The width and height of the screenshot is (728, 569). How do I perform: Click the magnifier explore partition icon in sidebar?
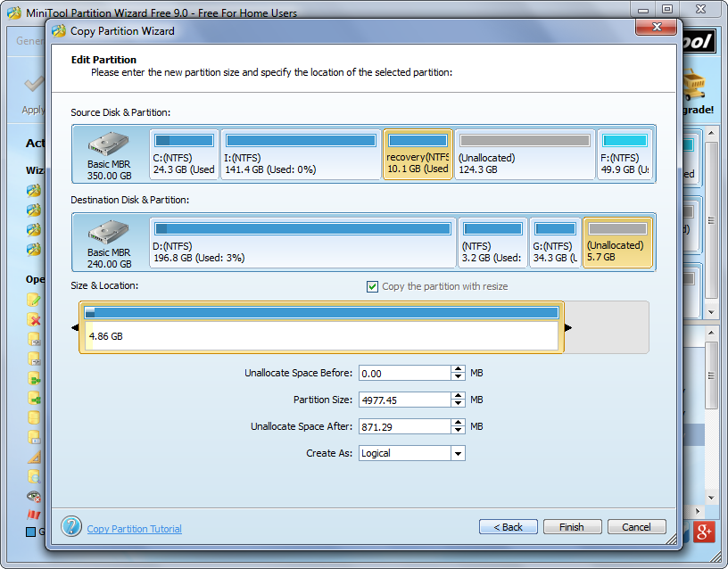pos(33,476)
